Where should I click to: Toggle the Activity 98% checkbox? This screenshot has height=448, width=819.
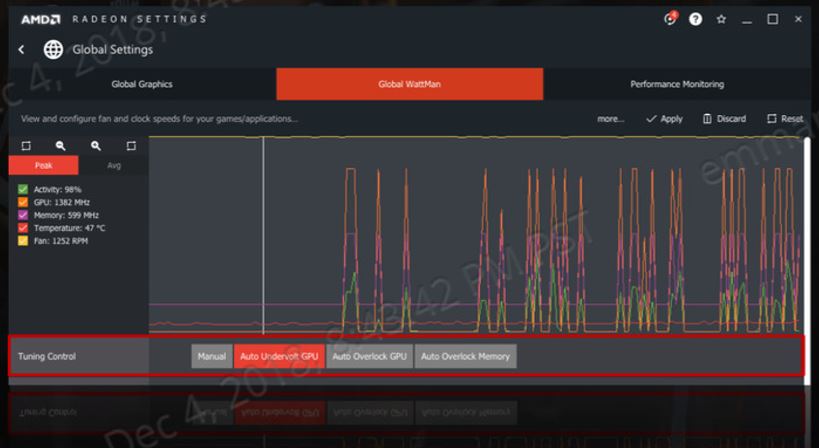23,189
